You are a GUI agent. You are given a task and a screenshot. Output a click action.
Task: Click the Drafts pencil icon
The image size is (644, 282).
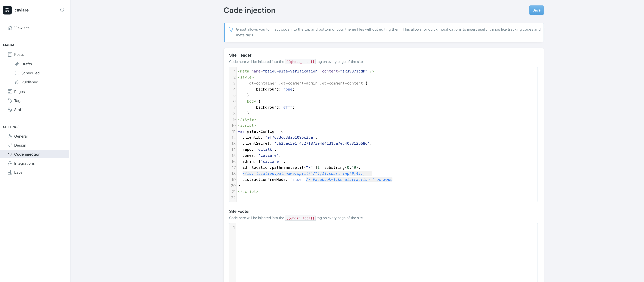pyautogui.click(x=17, y=64)
